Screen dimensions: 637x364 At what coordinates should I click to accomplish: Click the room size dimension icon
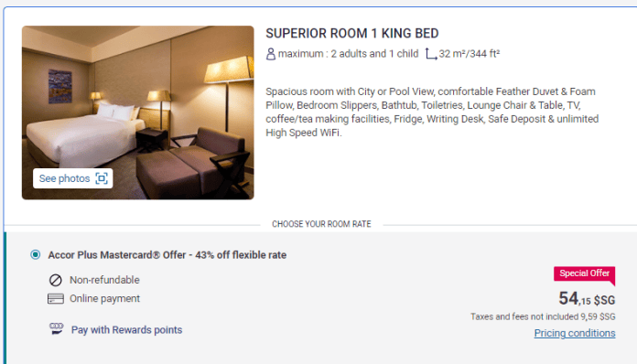[431, 54]
